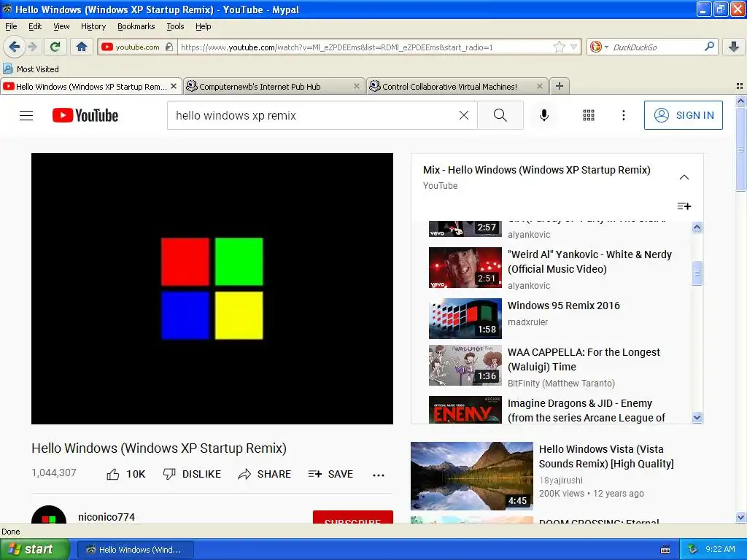747x560 pixels.
Task: Open the View menu
Action: pyautogui.click(x=61, y=26)
